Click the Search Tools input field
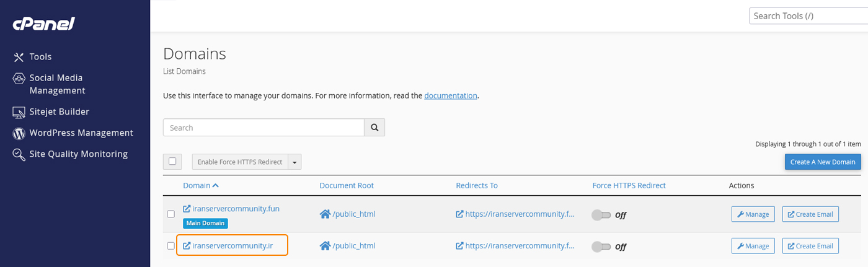The image size is (868, 267). [x=808, y=16]
